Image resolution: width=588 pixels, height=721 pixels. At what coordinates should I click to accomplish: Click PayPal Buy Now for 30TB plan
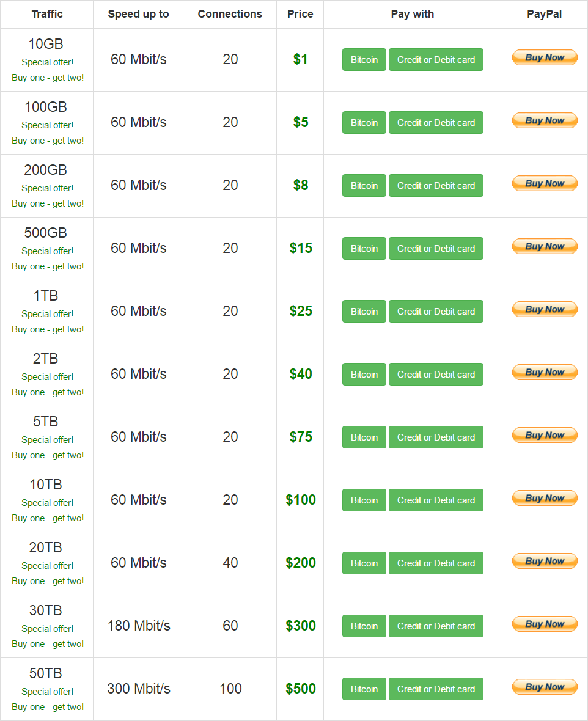point(544,624)
